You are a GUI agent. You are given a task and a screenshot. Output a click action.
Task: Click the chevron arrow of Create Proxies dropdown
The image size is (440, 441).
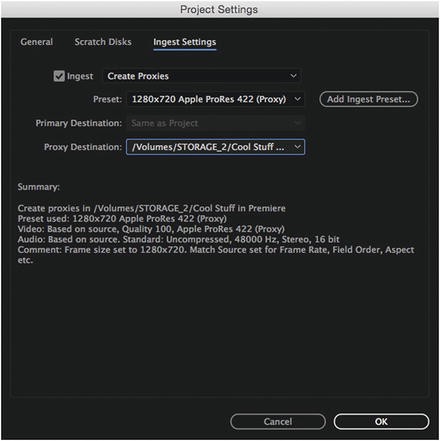click(x=293, y=76)
